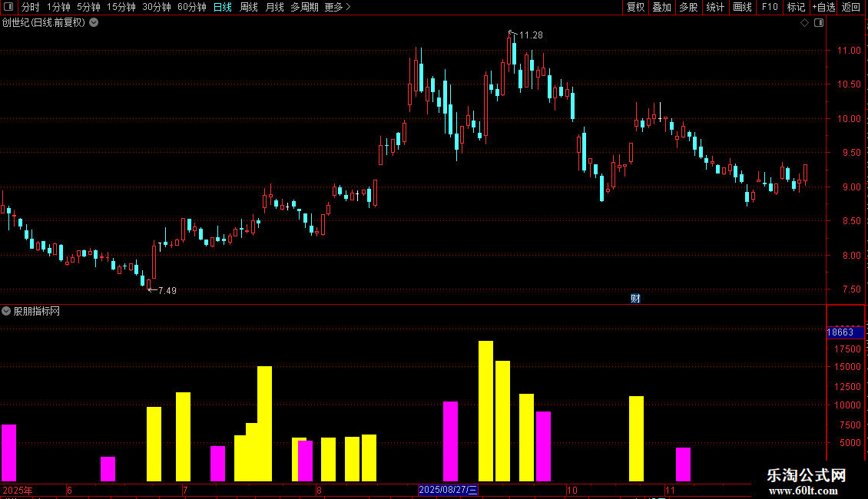The image size is (868, 499).
Task: Click the 财 financial marker icon
Action: tap(635, 299)
